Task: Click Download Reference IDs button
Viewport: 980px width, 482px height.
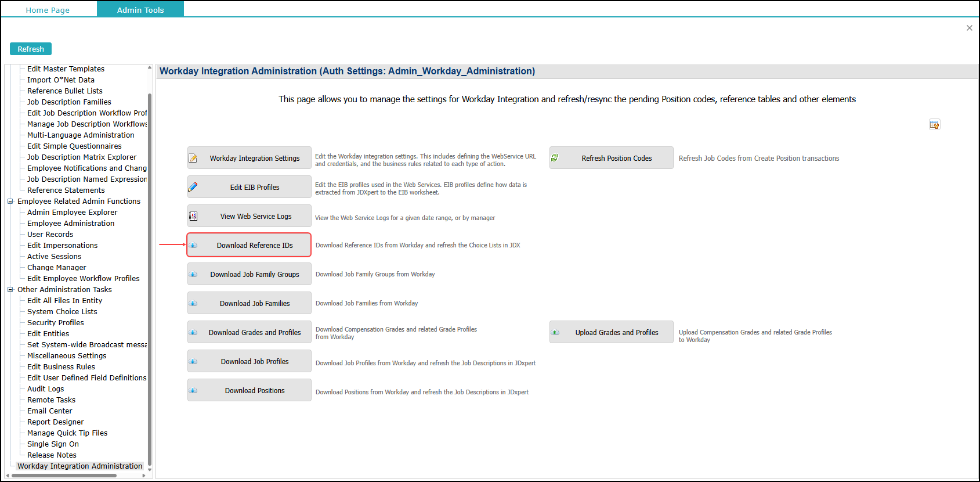Action: [x=249, y=245]
